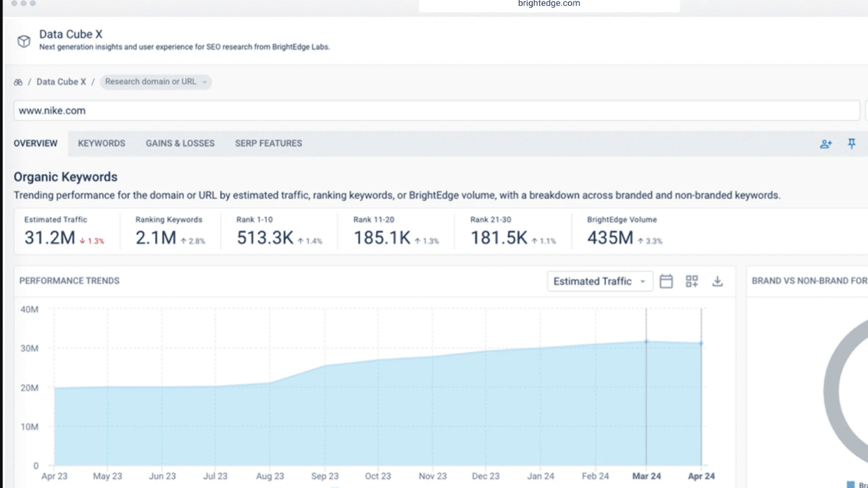Select the Ranking Keywords 2.1M metric card

tap(171, 231)
